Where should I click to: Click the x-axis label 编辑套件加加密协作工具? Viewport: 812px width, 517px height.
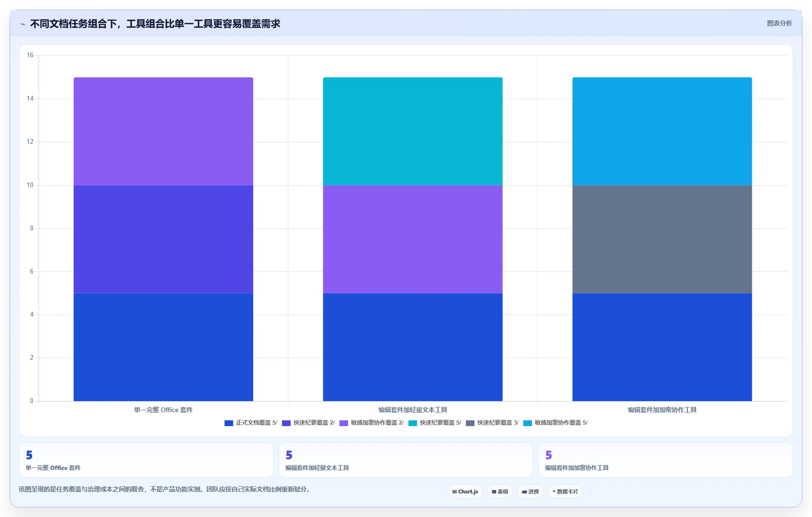662,410
